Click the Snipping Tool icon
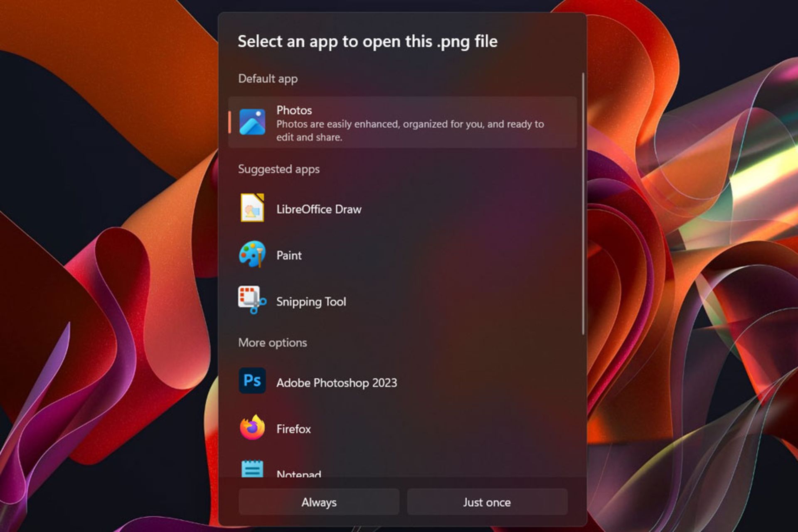This screenshot has width=798, height=532. coord(252,300)
